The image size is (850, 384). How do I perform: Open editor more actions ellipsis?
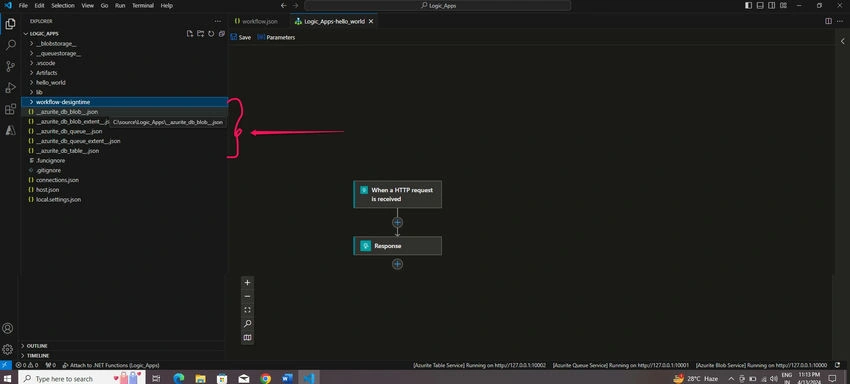[840, 21]
